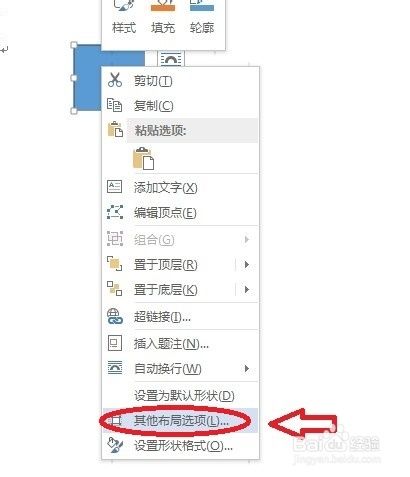Open layout options button beside shape
Image resolution: width=410 pixels, height=477 pixels.
171,59
